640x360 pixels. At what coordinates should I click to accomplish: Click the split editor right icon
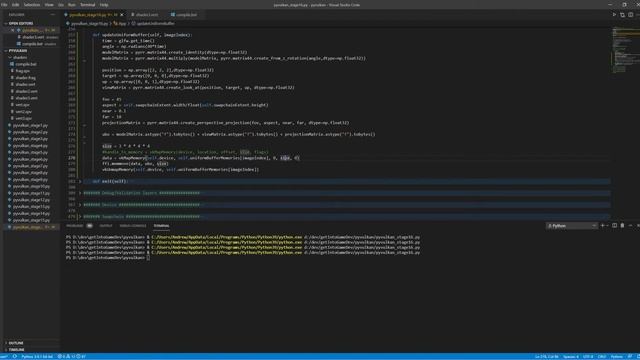pyautogui.click(x=630, y=15)
